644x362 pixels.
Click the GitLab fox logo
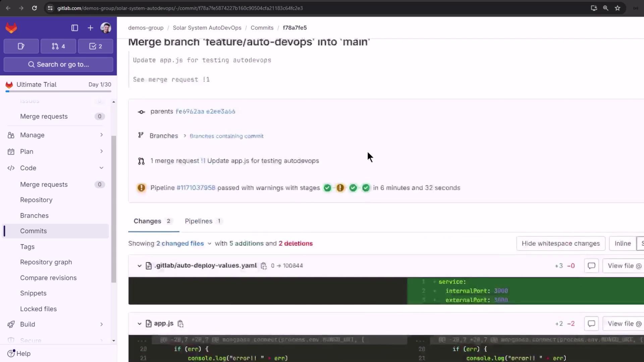pos(11,28)
